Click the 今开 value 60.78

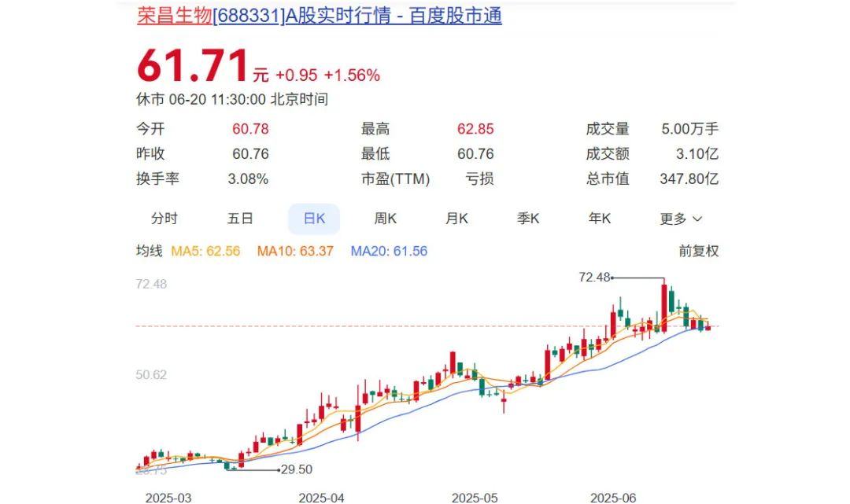[250, 129]
